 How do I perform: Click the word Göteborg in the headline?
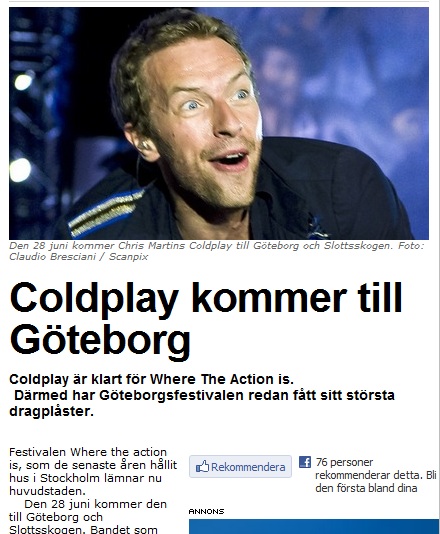(100, 340)
